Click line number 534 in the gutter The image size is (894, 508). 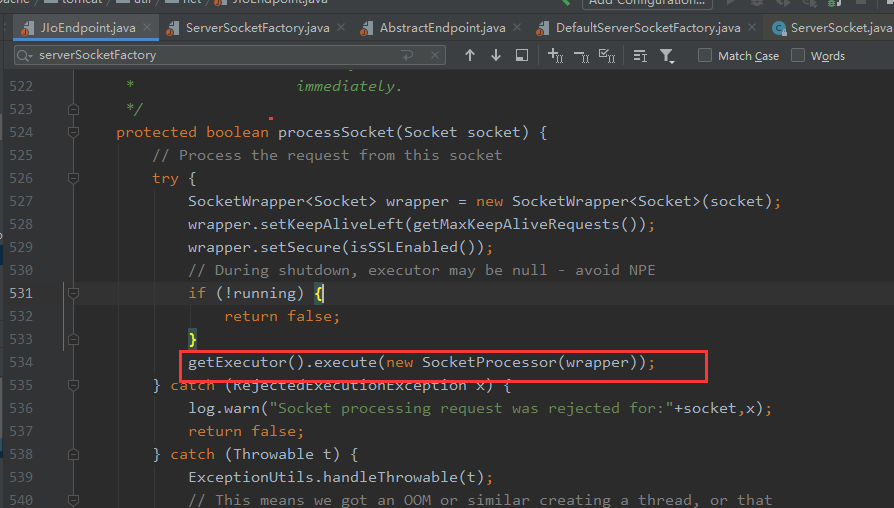(21, 362)
